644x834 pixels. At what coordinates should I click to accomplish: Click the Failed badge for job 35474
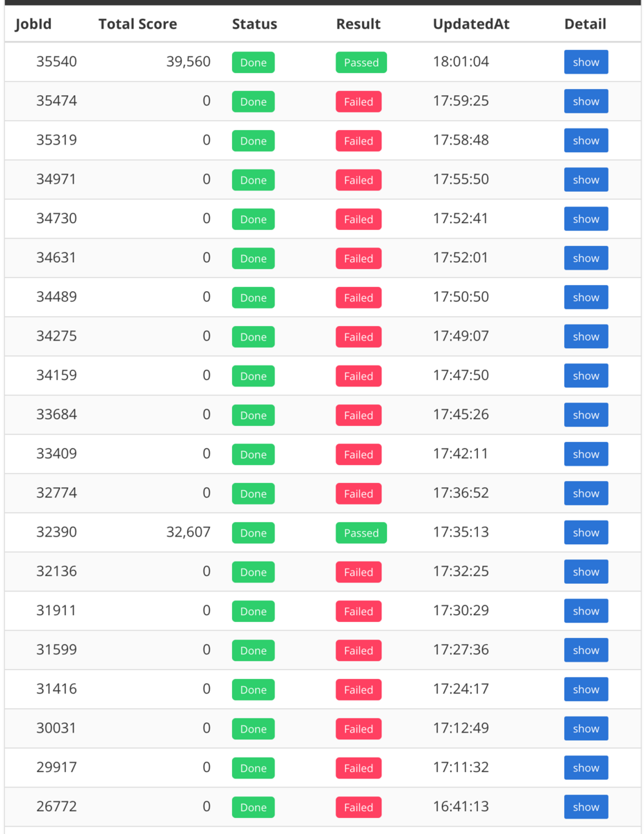[x=358, y=101]
